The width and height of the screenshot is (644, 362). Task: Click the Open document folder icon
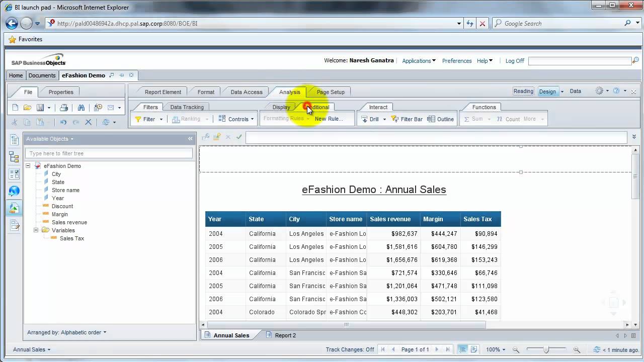(28, 108)
